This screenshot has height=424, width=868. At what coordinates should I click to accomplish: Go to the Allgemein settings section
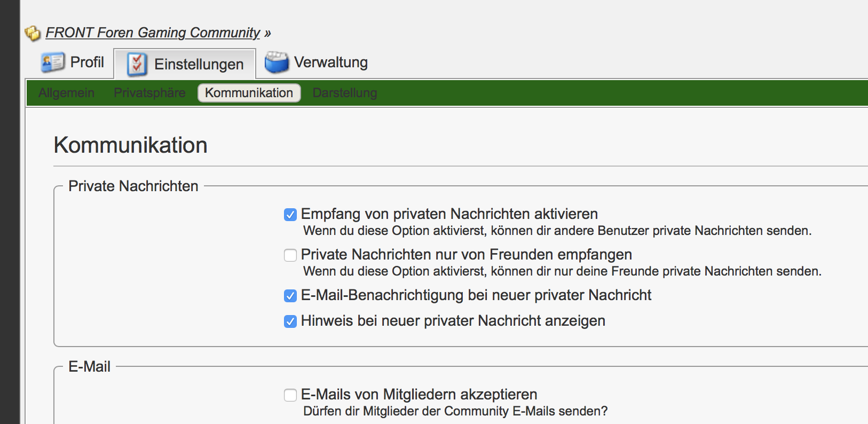66,93
